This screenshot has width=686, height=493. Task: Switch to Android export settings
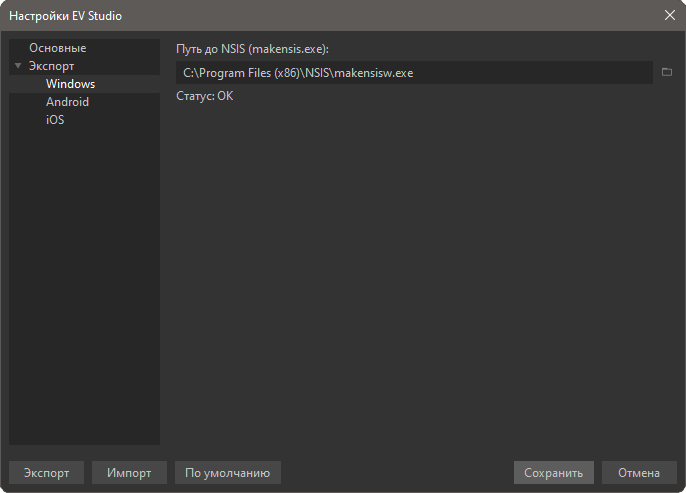[x=67, y=102]
